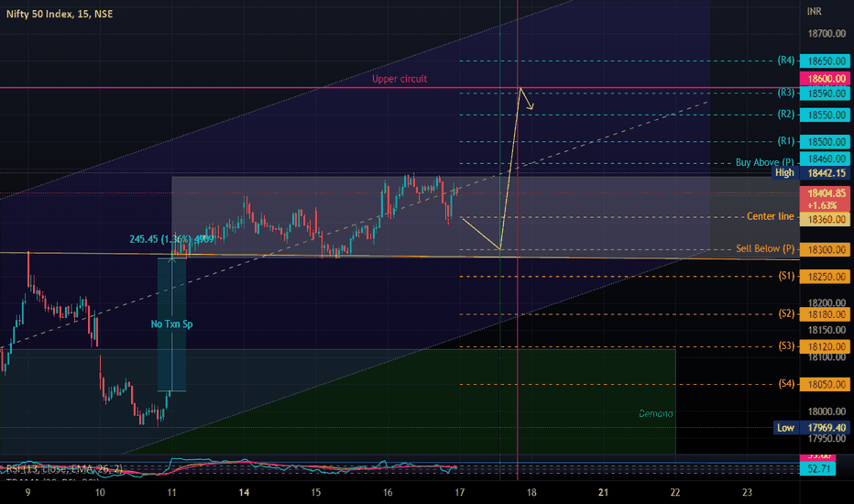Click date 21 on time axis
The height and width of the screenshot is (504, 854).
coord(604,493)
